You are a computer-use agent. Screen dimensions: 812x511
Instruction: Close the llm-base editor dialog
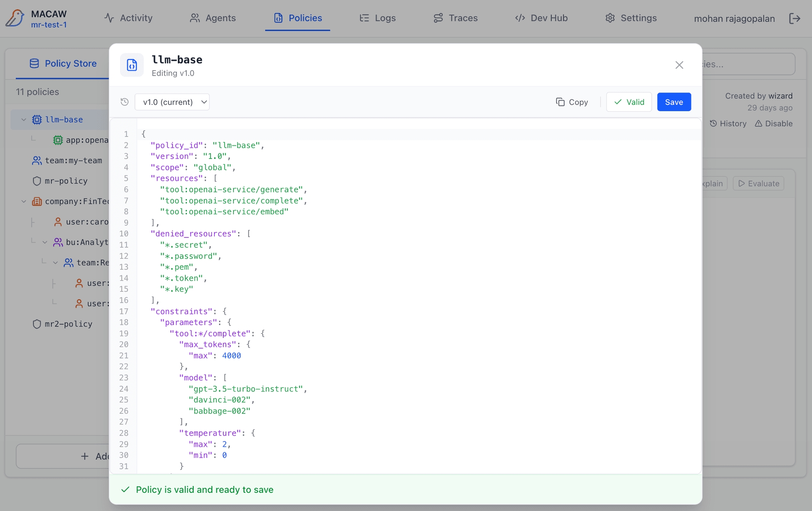(679, 65)
